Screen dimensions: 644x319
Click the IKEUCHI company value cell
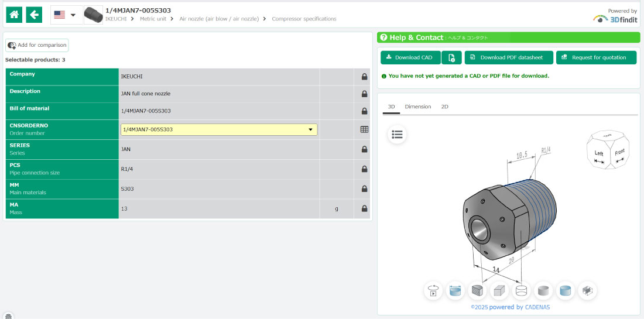click(x=219, y=77)
